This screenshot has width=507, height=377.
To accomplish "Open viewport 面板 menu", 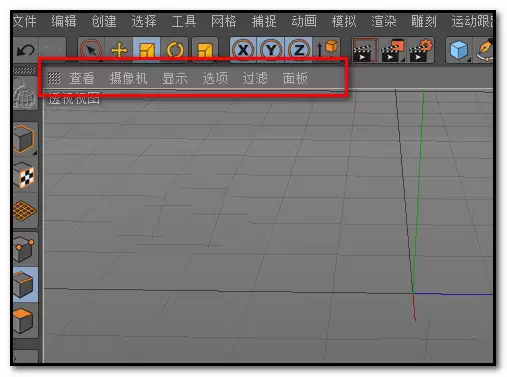I will (x=295, y=78).
